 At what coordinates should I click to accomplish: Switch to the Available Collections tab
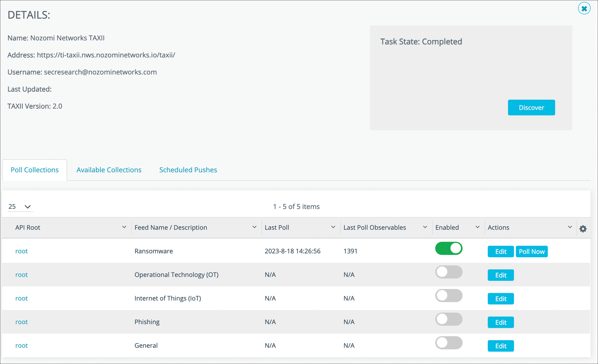click(x=109, y=170)
